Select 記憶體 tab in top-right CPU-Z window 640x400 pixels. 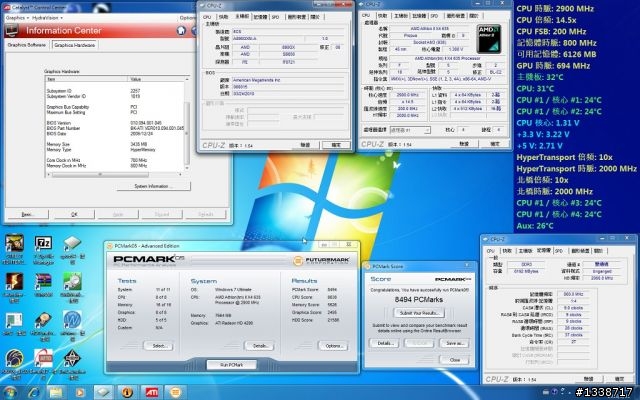[x=419, y=16]
